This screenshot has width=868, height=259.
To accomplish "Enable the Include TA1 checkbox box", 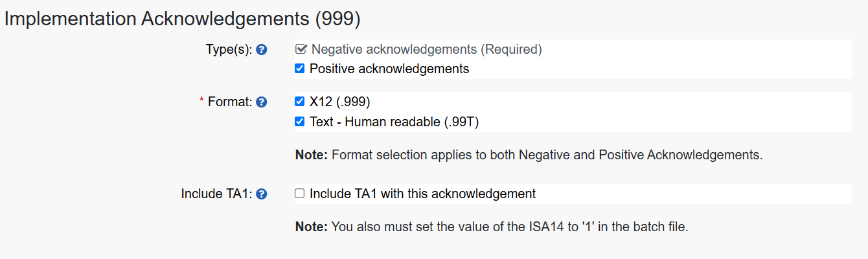I will pos(299,193).
